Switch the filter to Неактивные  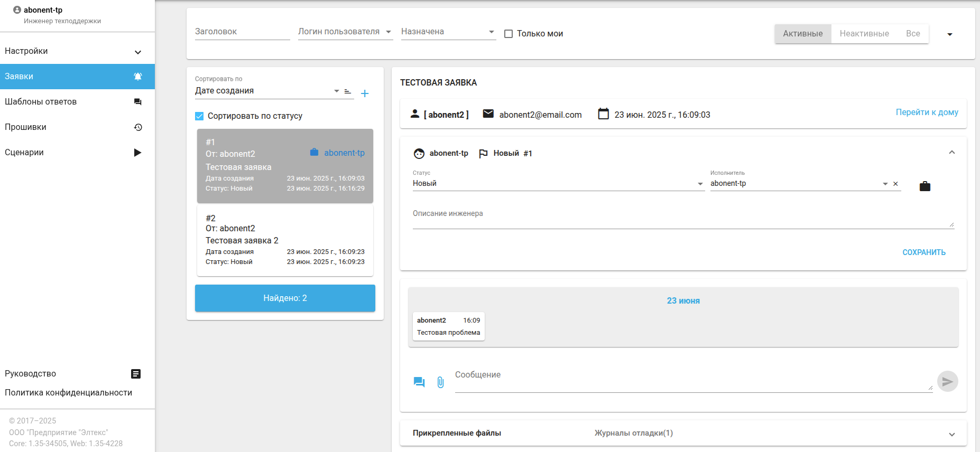(864, 34)
